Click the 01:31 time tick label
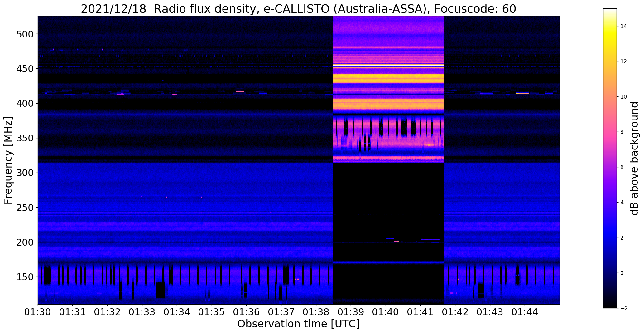644x333 pixels. pos(73,312)
